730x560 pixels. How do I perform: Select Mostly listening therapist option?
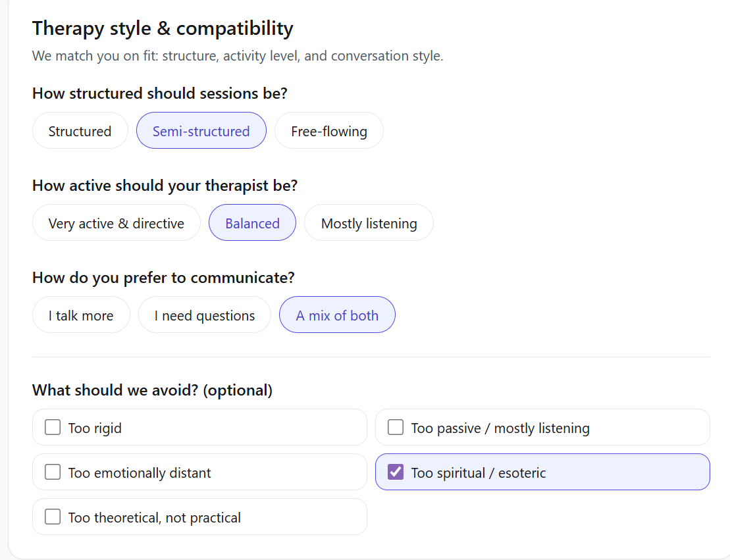point(369,223)
